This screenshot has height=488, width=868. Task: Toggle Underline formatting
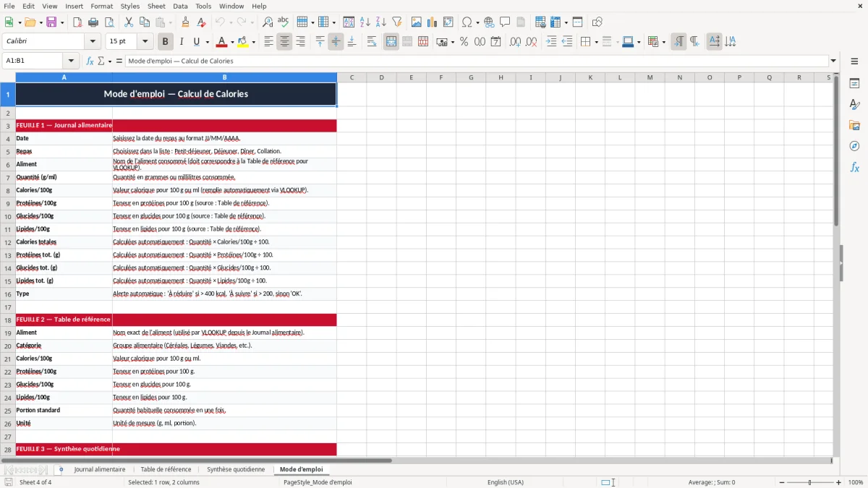pyautogui.click(x=197, y=42)
